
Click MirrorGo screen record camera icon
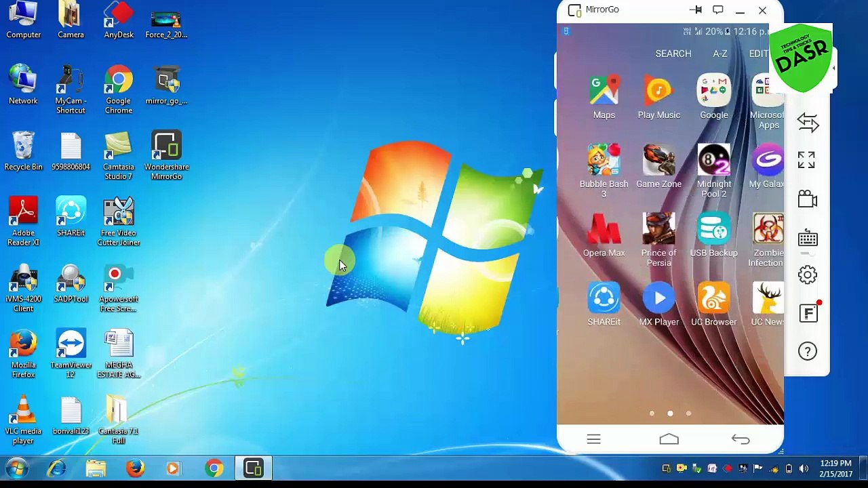[807, 199]
